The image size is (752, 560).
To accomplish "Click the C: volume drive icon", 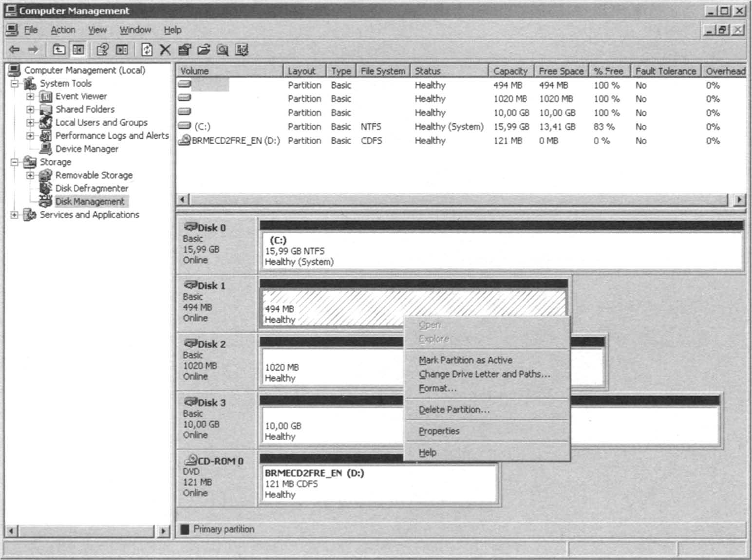I will pos(185,126).
